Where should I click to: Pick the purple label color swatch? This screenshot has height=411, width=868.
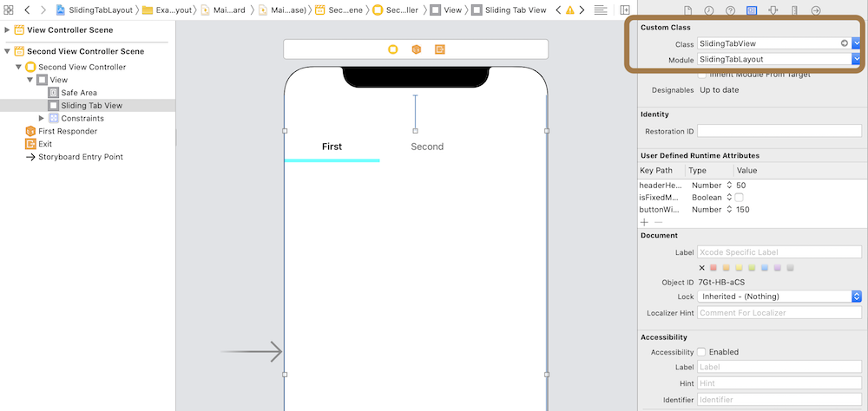pyautogui.click(x=777, y=268)
